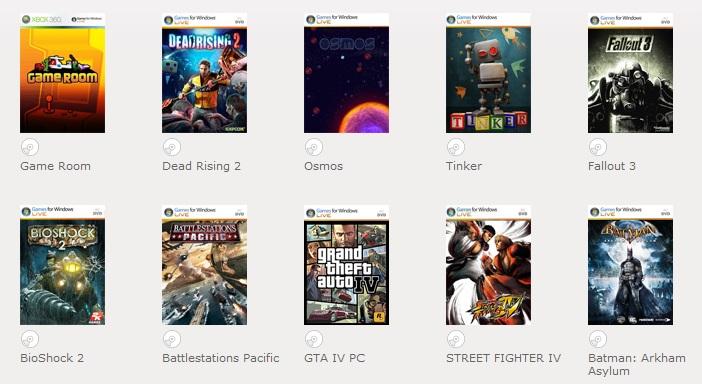Click the STREET FIGHTER IV text link
This screenshot has width=702, height=384.
503,358
